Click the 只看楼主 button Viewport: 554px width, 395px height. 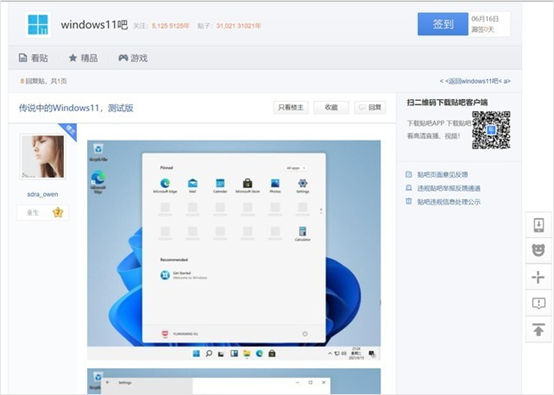pyautogui.click(x=291, y=107)
